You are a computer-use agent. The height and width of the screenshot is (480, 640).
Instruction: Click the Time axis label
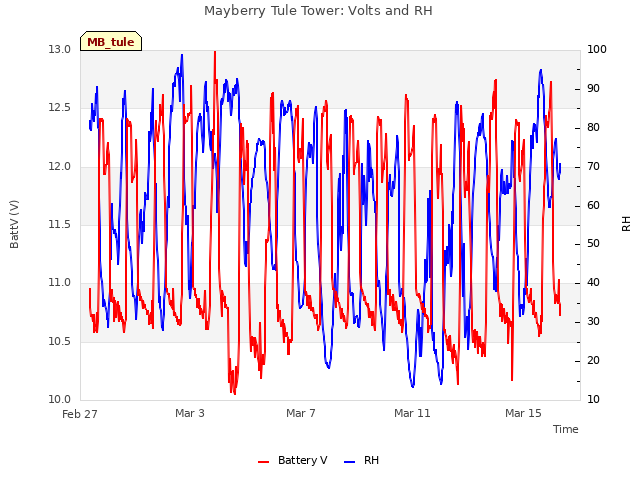[x=566, y=429]
